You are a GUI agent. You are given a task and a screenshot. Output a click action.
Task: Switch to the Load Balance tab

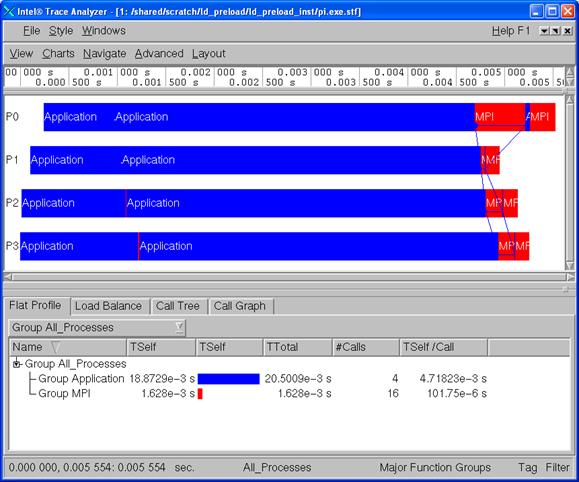pos(109,306)
